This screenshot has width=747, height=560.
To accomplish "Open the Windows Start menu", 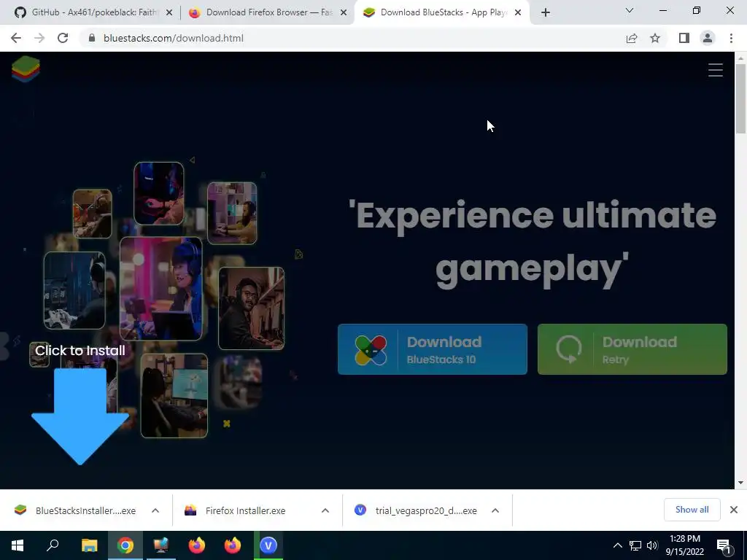I will click(x=18, y=545).
